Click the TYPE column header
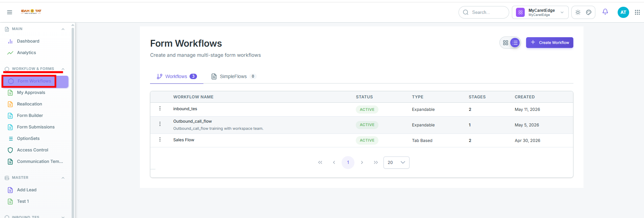 tap(418, 97)
